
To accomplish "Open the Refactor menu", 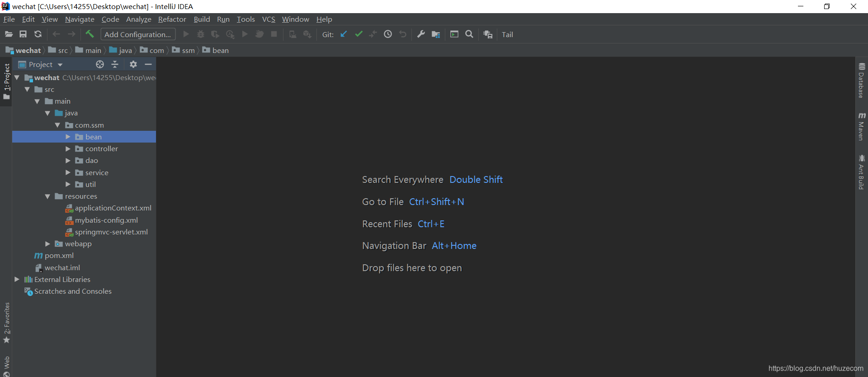I will (x=172, y=19).
